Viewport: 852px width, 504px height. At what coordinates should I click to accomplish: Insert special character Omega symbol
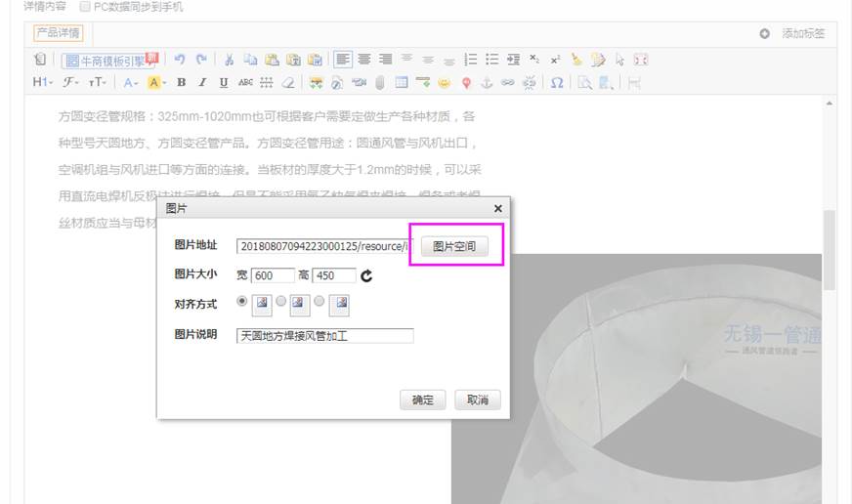[x=557, y=83]
